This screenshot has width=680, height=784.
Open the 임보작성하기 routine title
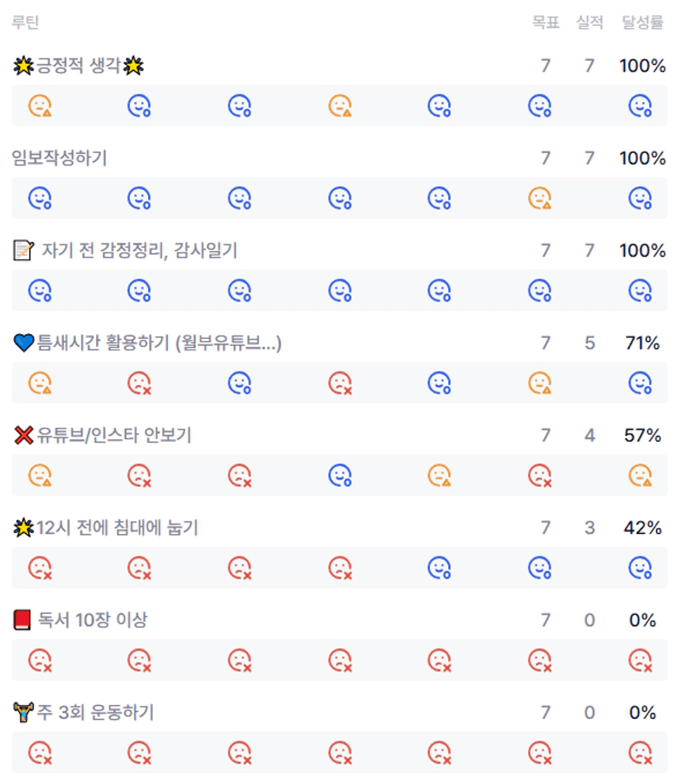click(x=59, y=159)
